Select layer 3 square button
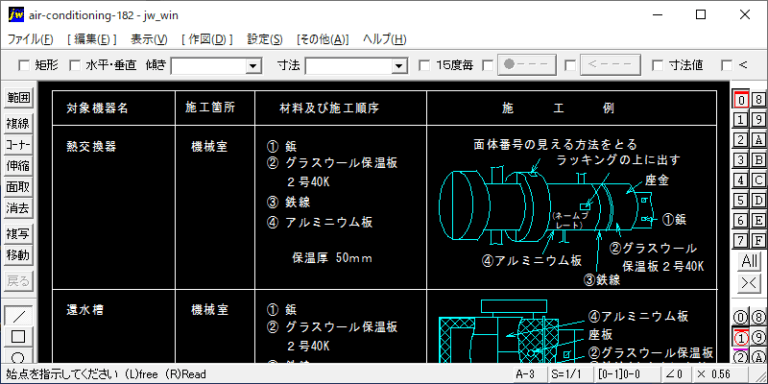This screenshot has height=384, width=768. point(741,160)
